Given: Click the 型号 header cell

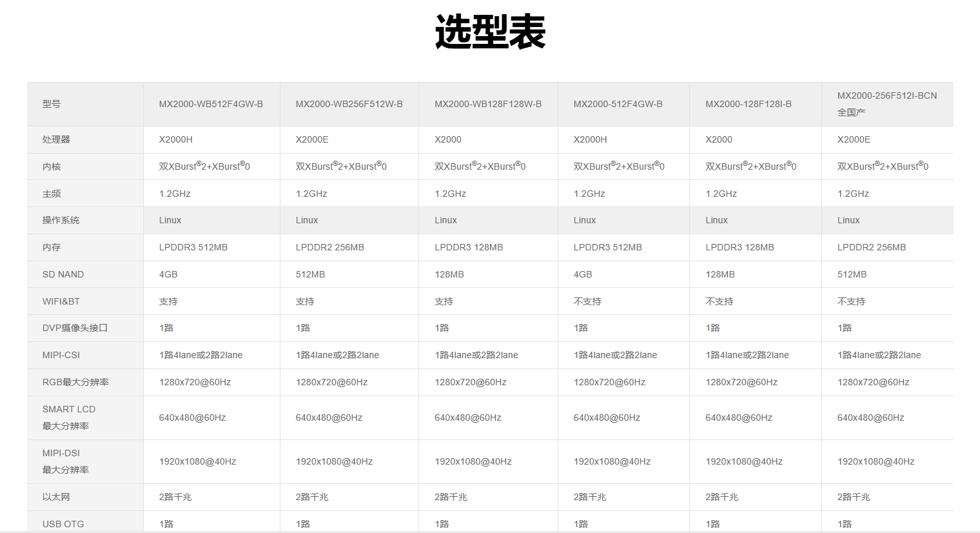Looking at the screenshot, I should (52, 104).
